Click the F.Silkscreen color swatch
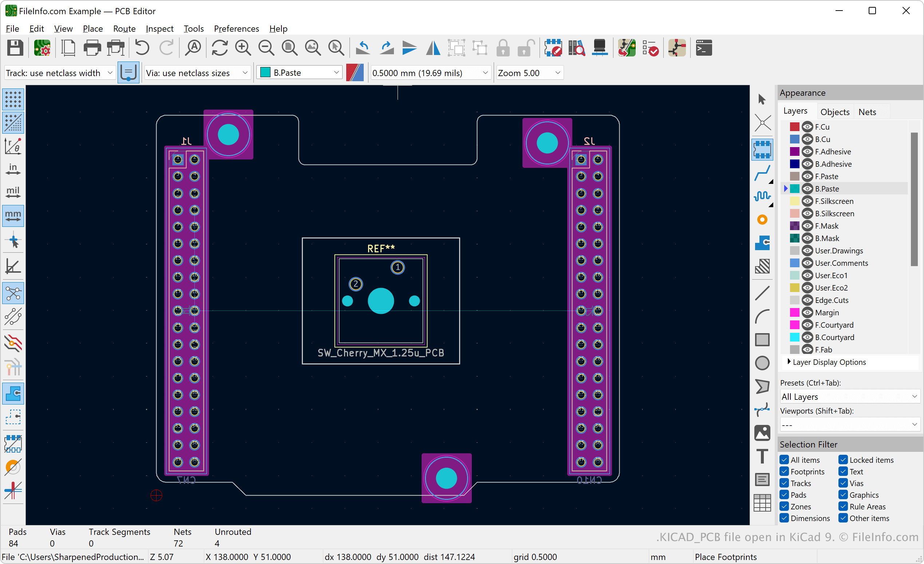 tap(794, 201)
